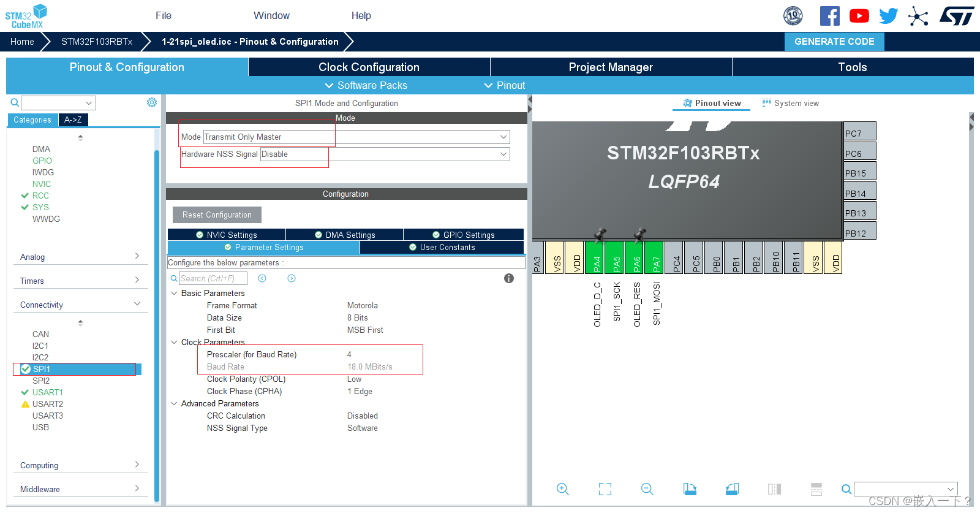Open the Help menu

(x=361, y=15)
